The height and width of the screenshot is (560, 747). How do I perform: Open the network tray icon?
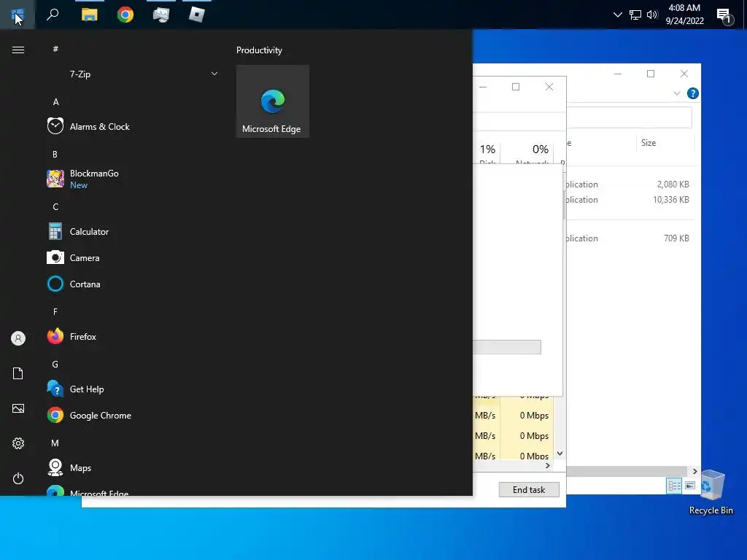(x=635, y=15)
